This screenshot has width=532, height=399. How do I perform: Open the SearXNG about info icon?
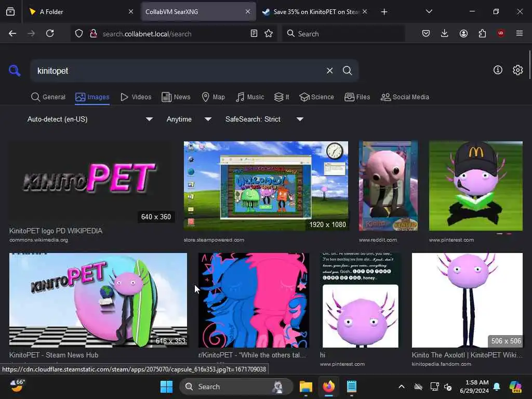[x=498, y=70]
